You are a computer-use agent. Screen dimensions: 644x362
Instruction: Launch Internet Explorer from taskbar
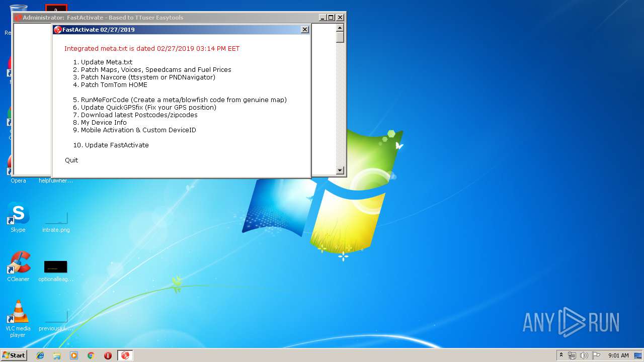pyautogui.click(x=40, y=355)
